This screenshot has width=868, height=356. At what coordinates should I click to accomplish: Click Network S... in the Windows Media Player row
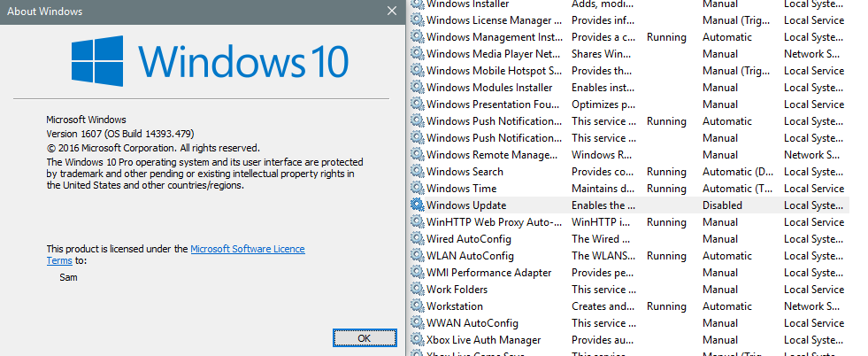coord(811,54)
